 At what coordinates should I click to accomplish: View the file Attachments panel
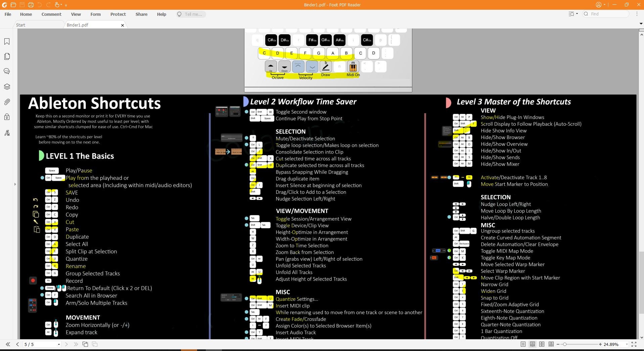(x=7, y=102)
